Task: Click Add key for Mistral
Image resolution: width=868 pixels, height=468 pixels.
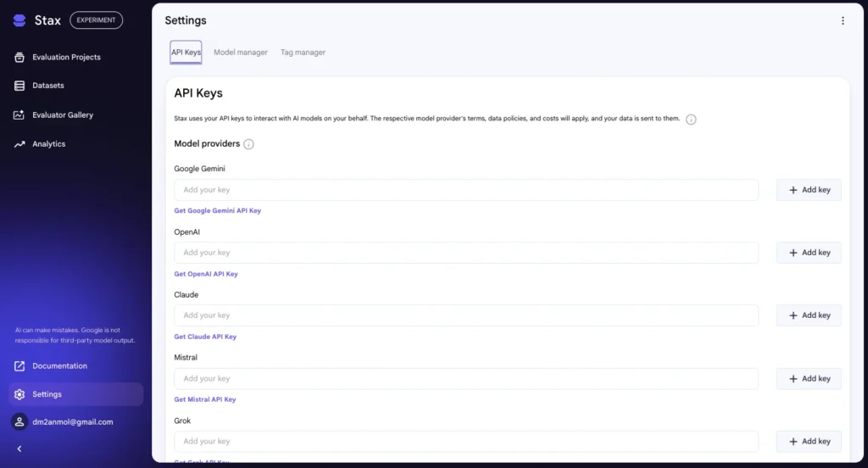Action: click(809, 379)
